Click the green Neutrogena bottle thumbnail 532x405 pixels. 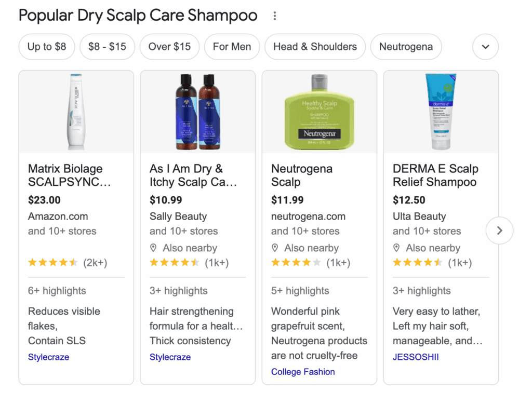tap(319, 112)
